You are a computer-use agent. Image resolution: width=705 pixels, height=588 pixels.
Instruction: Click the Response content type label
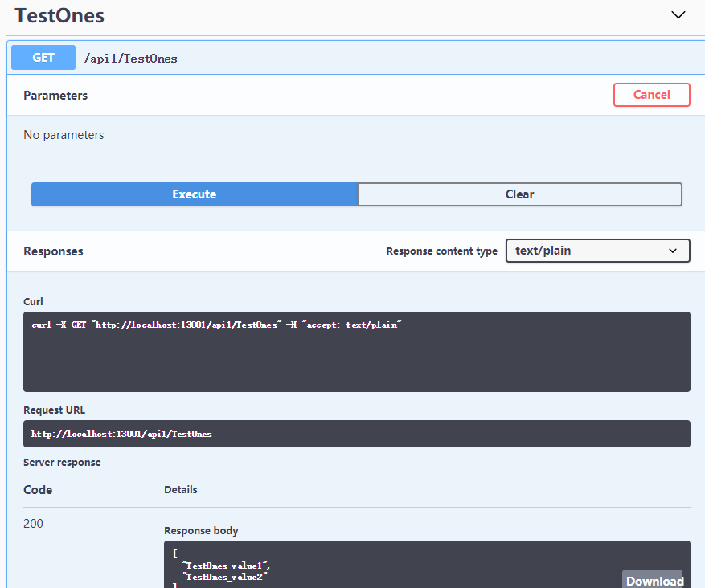click(441, 251)
